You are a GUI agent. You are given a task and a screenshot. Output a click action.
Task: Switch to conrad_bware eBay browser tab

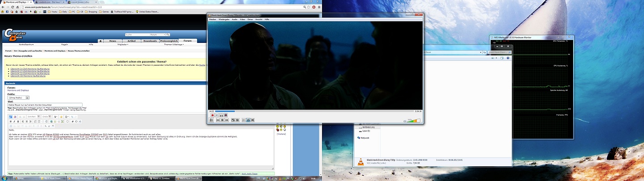pyautogui.click(x=81, y=2)
